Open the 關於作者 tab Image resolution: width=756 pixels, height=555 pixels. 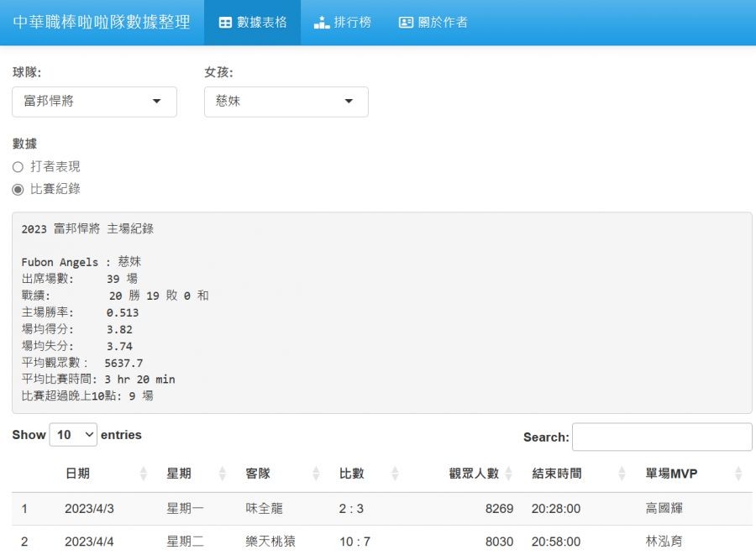pos(433,23)
